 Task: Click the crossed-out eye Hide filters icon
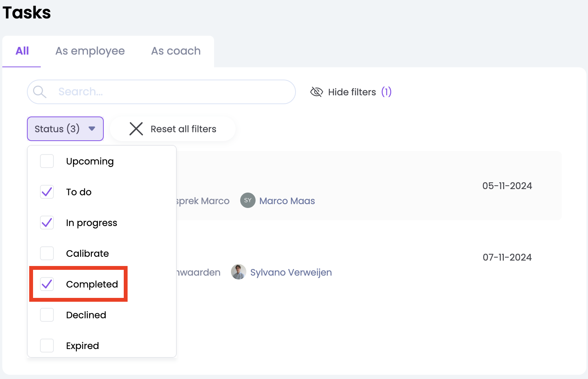click(316, 92)
